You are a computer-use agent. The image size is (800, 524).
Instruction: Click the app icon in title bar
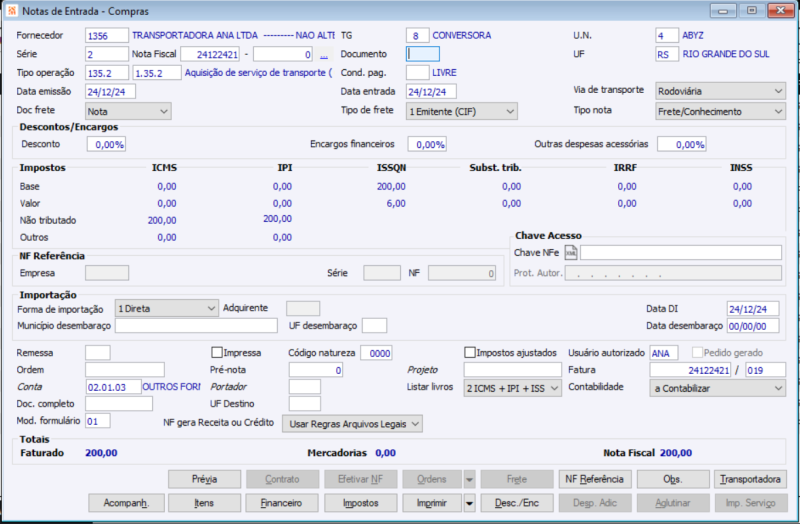tap(11, 10)
